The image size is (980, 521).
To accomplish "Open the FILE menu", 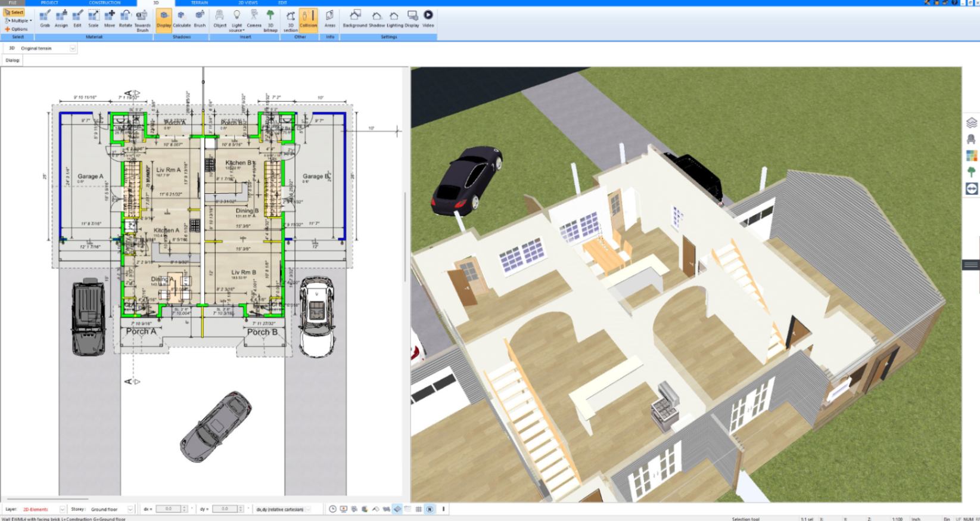I will [13, 3].
